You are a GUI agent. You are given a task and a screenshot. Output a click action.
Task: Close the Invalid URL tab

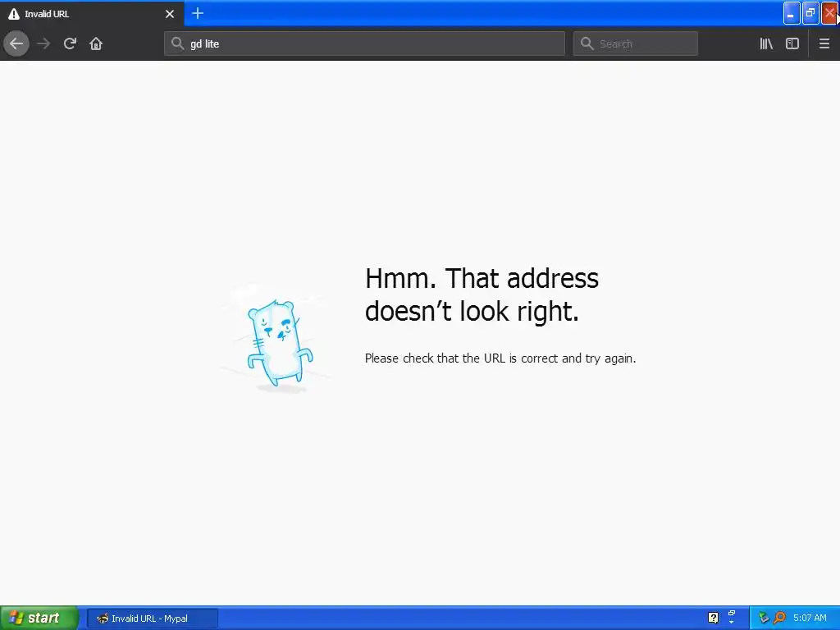click(x=170, y=14)
